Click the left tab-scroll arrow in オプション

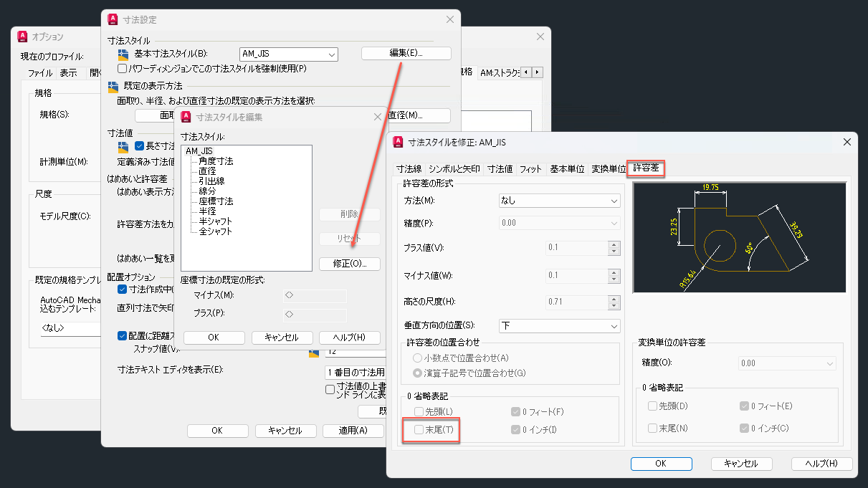pyautogui.click(x=526, y=72)
